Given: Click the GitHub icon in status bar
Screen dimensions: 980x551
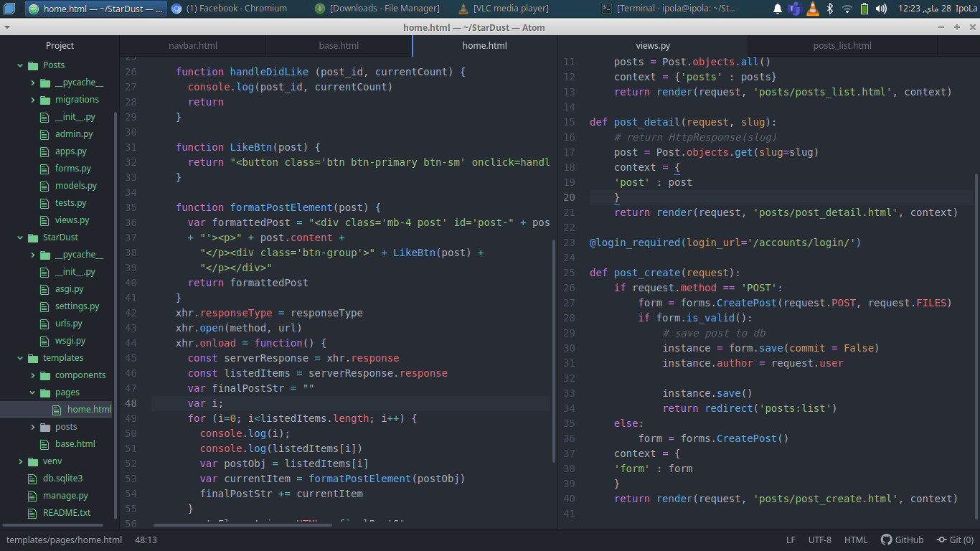Looking at the screenshot, I should click(x=887, y=540).
